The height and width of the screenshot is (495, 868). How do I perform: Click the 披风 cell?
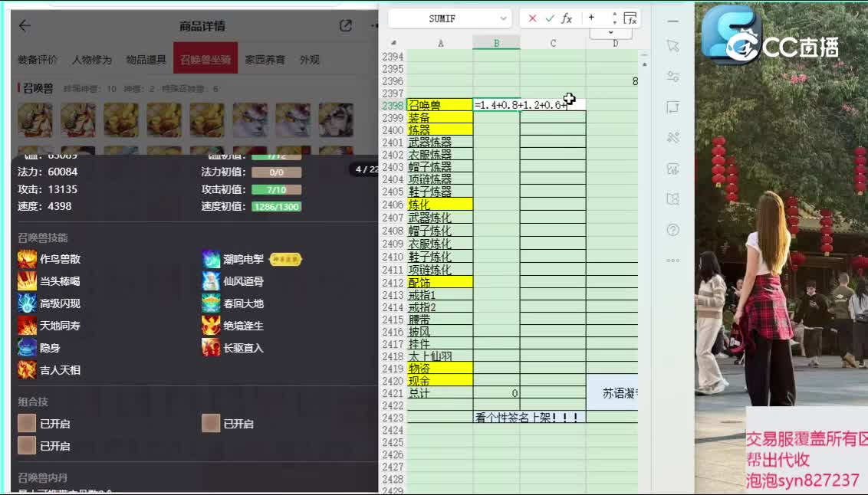pyautogui.click(x=439, y=332)
